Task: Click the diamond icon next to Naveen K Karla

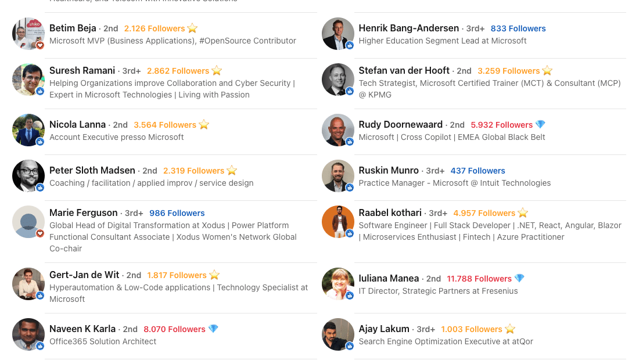Action: tap(213, 329)
